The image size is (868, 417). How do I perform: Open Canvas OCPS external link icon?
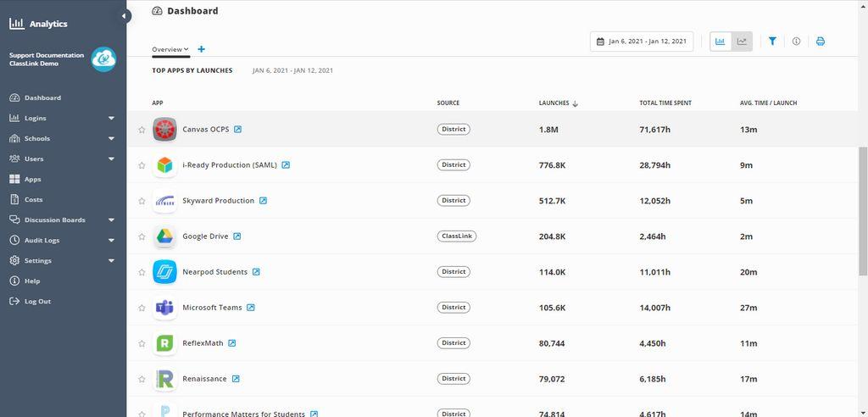coord(237,130)
